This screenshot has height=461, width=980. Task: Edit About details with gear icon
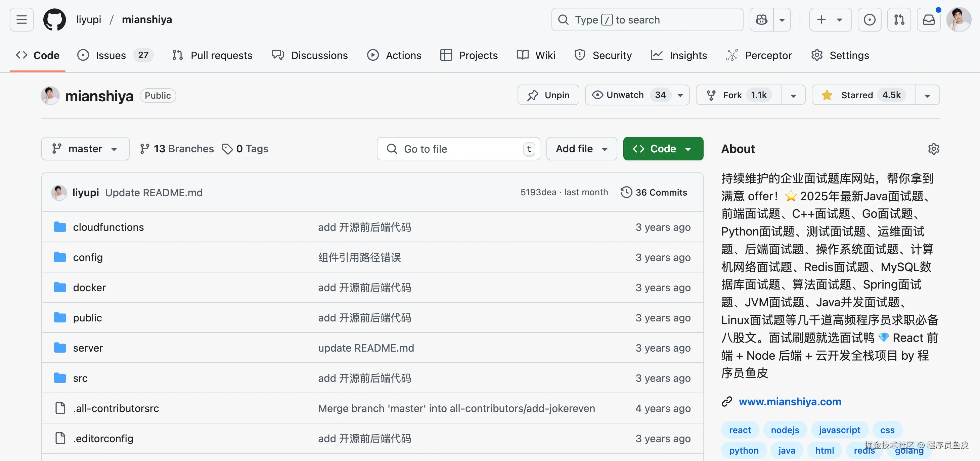[933, 149]
